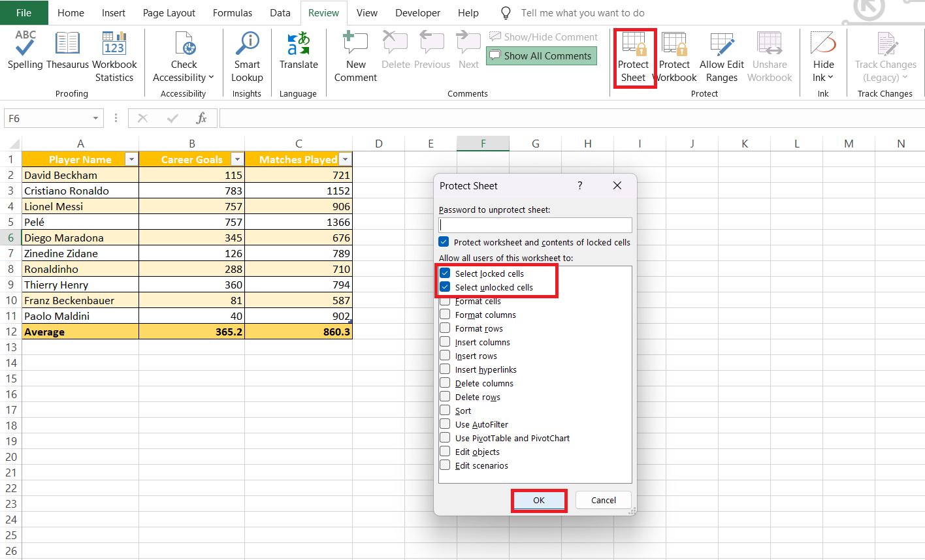
Task: Run the Spelling check tool
Action: click(25, 50)
